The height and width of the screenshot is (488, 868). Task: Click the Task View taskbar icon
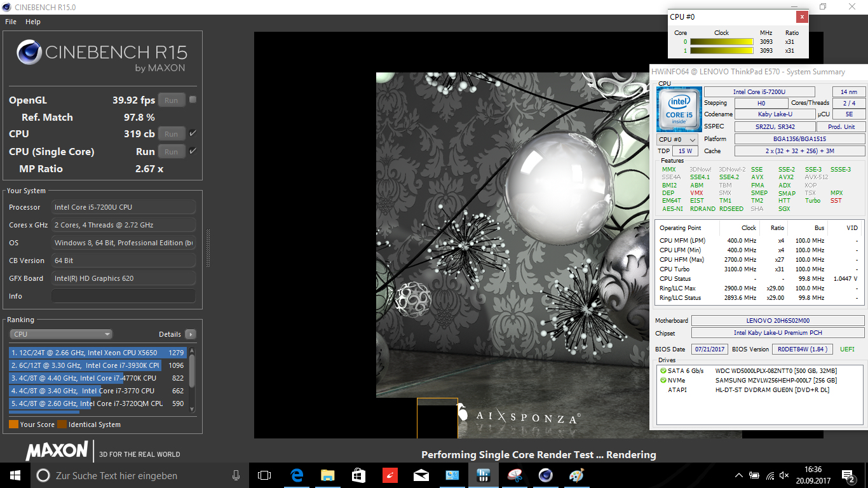point(264,475)
